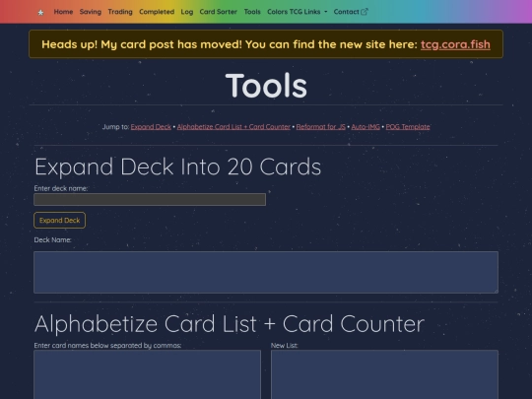Image resolution: width=532 pixels, height=399 pixels.
Task: Click the 'New List:' label
Action: [x=285, y=346]
